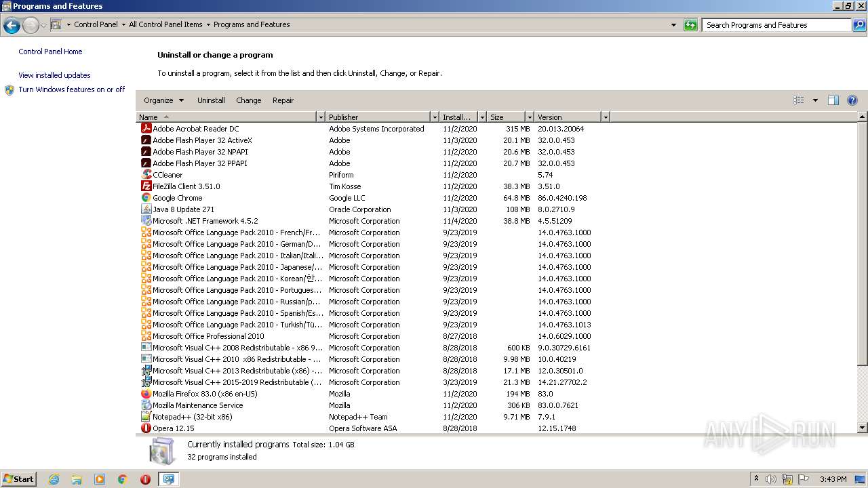868x488 pixels.
Task: Open the help question mark icon
Action: [x=852, y=100]
